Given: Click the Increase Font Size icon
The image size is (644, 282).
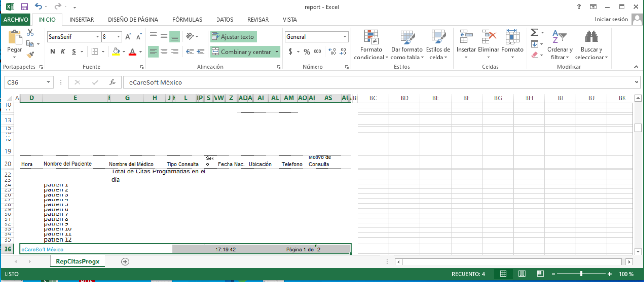Looking at the screenshot, I should pyautogui.click(x=128, y=37).
